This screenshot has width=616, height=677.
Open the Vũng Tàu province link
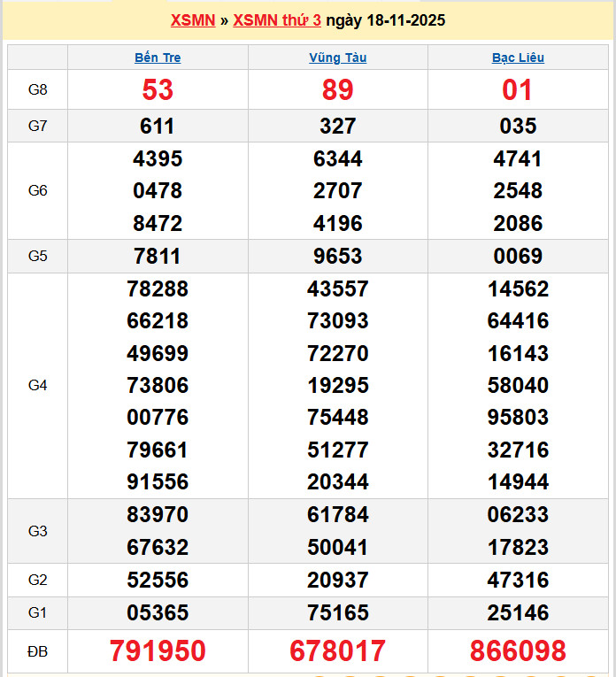[337, 58]
